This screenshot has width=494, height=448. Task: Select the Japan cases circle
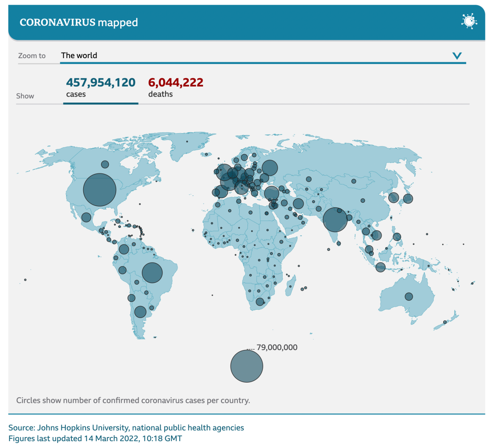tap(408, 199)
